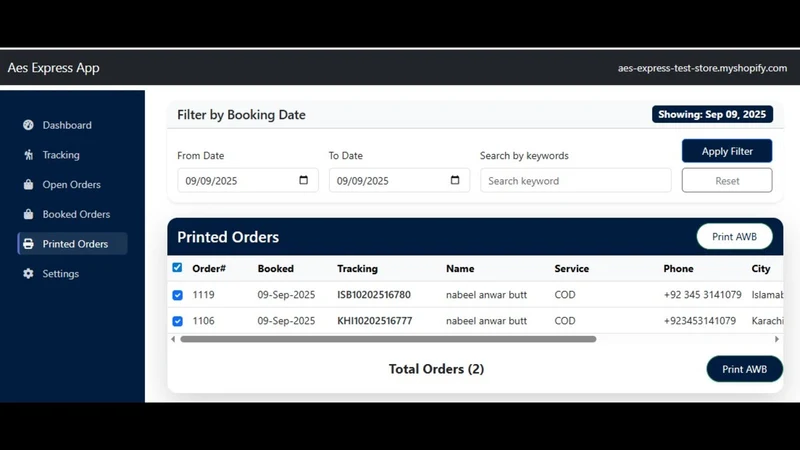Screen dimensions: 800x450
Task: Click the Name column header
Action: click(x=460, y=268)
